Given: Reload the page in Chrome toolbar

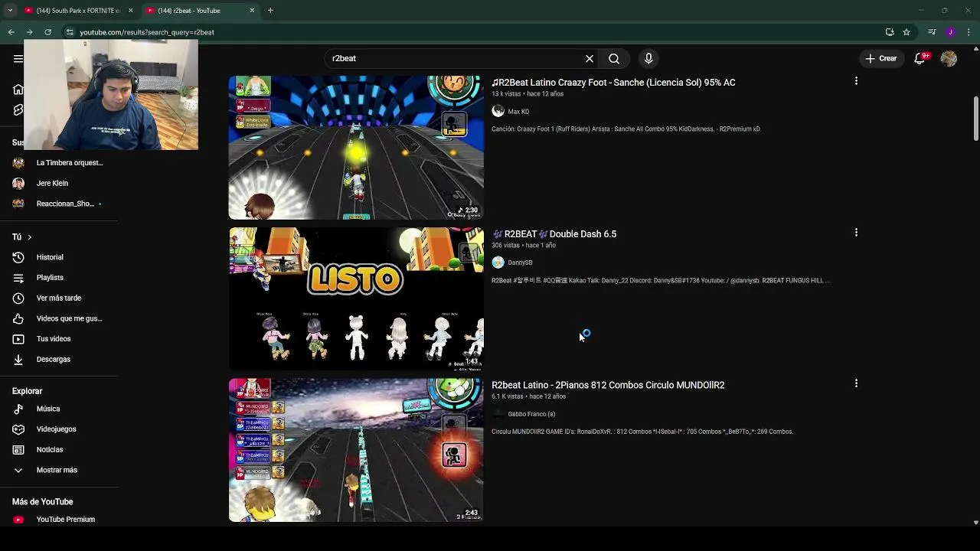Looking at the screenshot, I should tap(47, 32).
